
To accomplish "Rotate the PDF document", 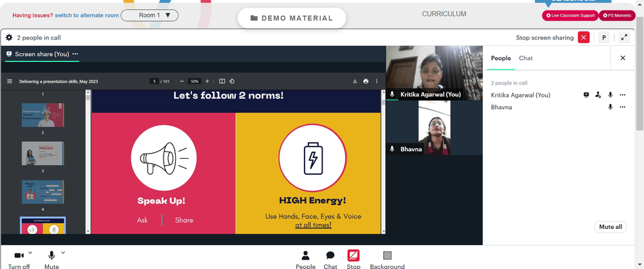I will pos(232,81).
